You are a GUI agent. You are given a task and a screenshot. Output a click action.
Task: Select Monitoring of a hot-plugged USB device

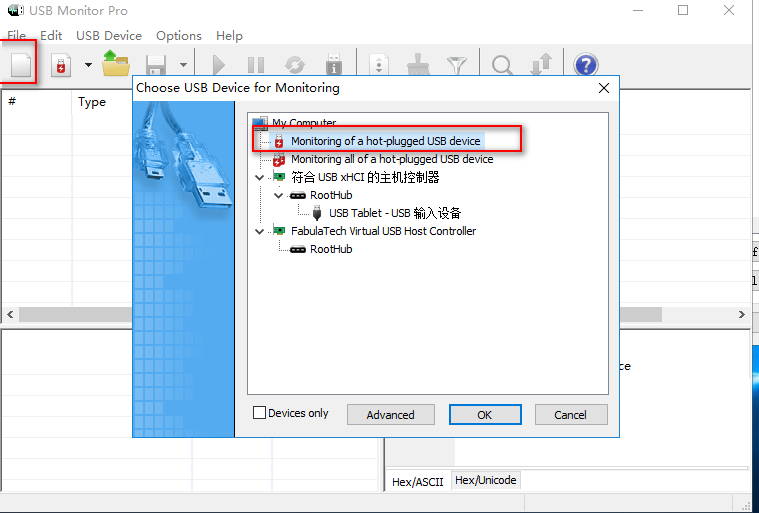click(x=385, y=141)
